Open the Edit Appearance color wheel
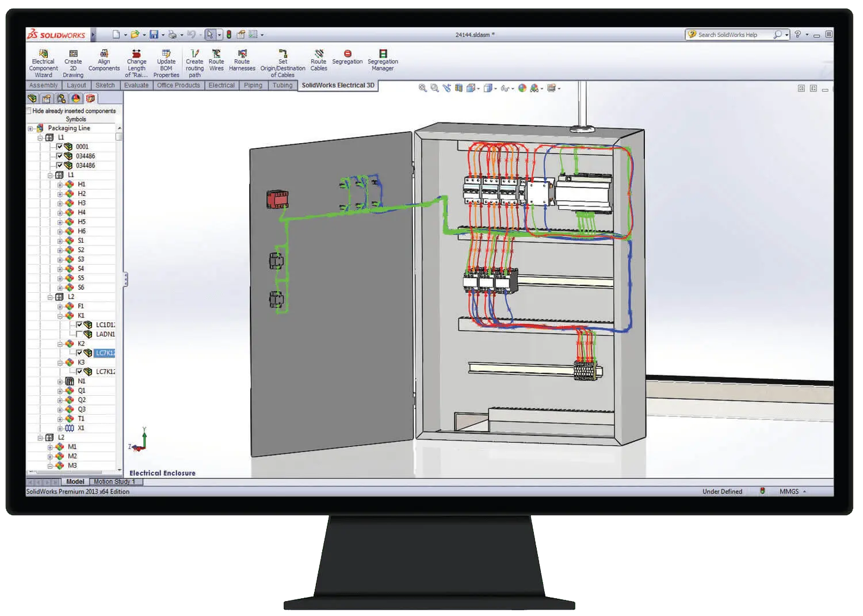This screenshot has width=863, height=616. coord(522,88)
